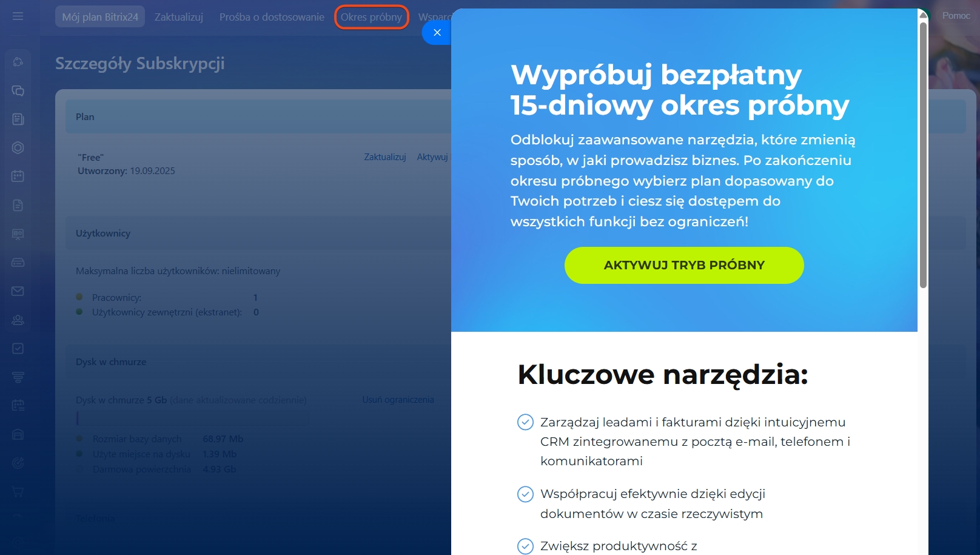Open the Prośba o dostosowanie tab

tap(272, 17)
